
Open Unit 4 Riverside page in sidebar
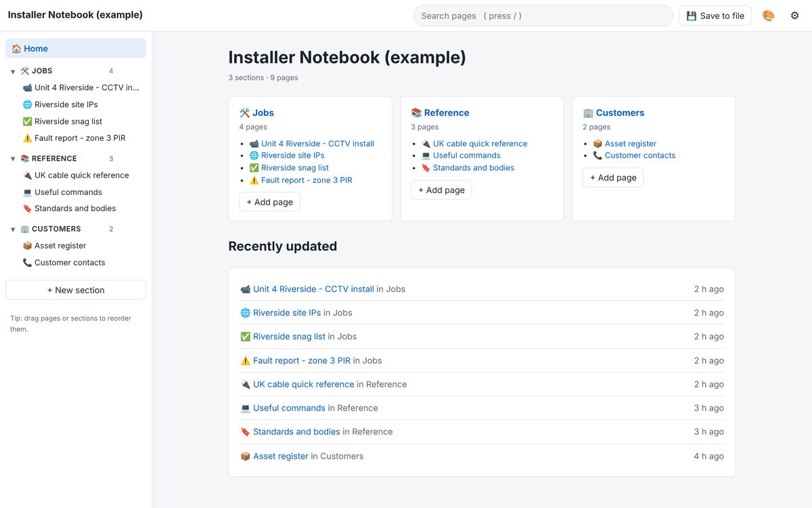(81, 87)
